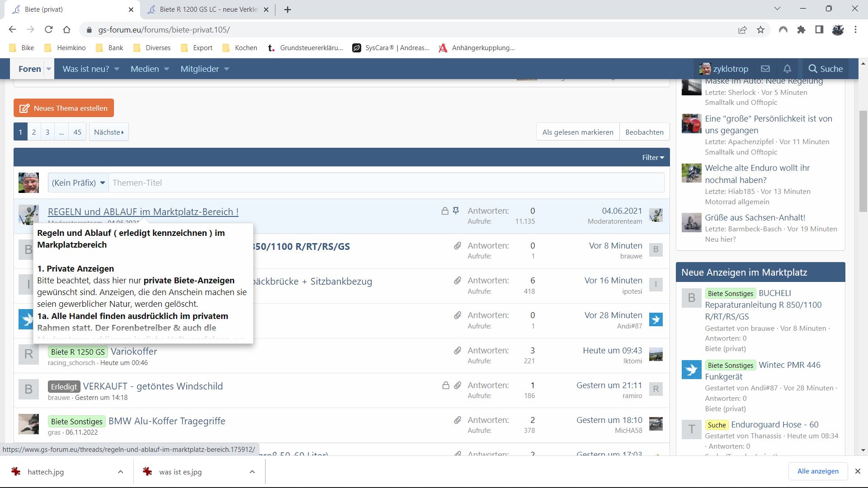868x488 pixels.
Task: Open Variokoffer thread
Action: click(134, 351)
